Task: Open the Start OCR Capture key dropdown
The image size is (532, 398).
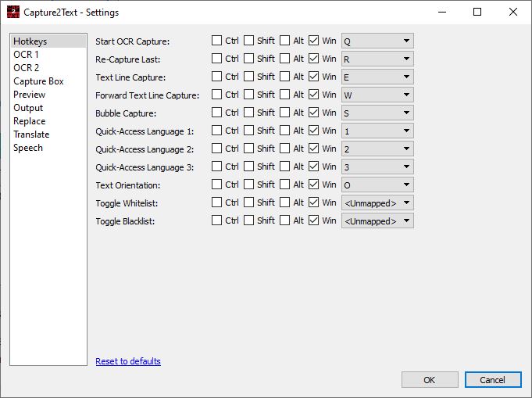Action: pyautogui.click(x=377, y=41)
